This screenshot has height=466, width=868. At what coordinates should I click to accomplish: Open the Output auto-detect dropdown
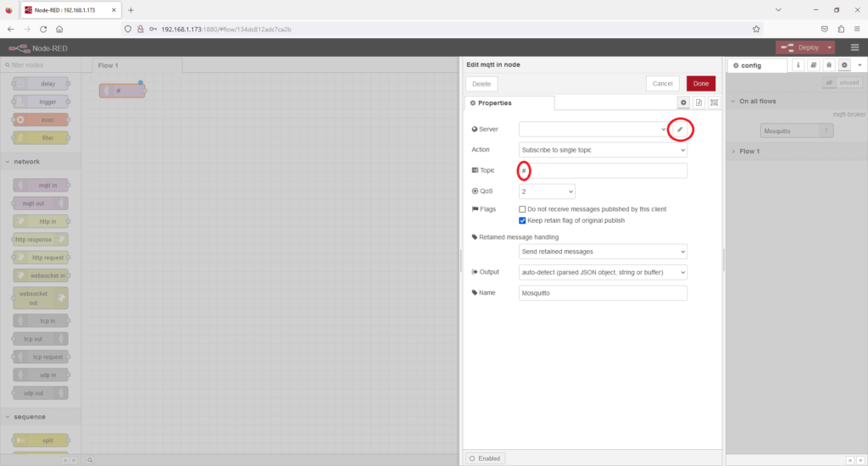(x=603, y=272)
